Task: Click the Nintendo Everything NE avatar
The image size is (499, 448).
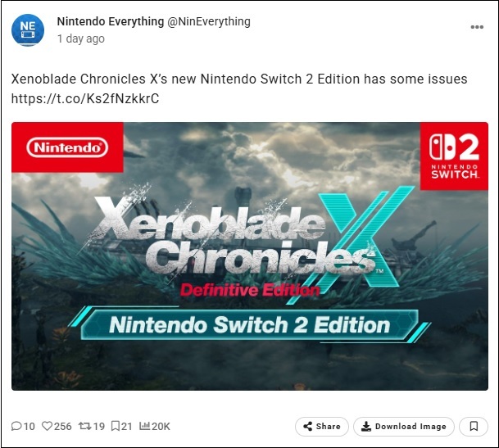Action: pos(28,29)
